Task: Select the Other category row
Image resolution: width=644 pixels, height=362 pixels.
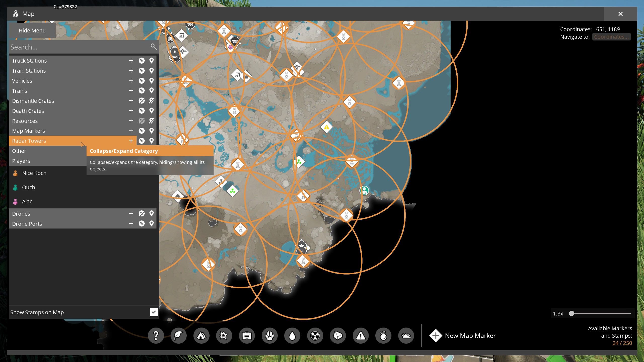Action: click(19, 151)
